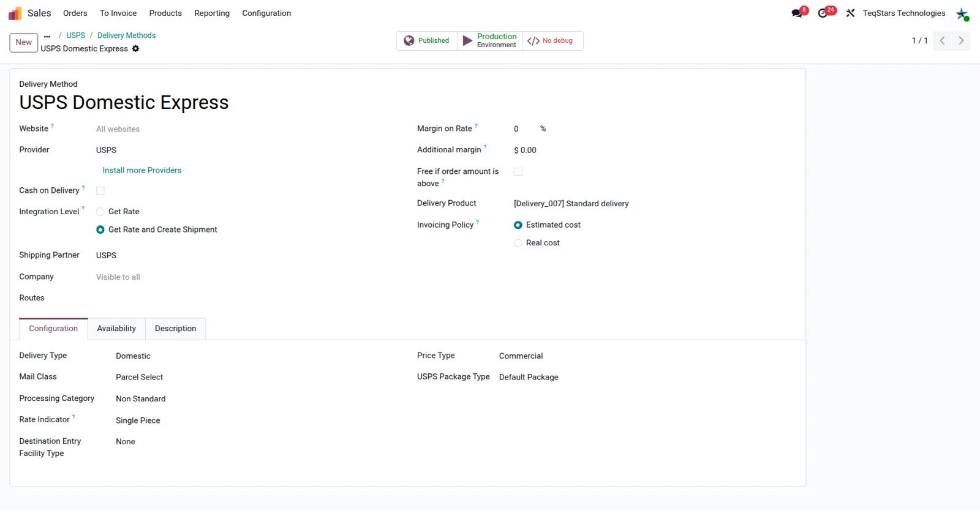Enable Free if order amount is above
980x511 pixels.
point(518,172)
